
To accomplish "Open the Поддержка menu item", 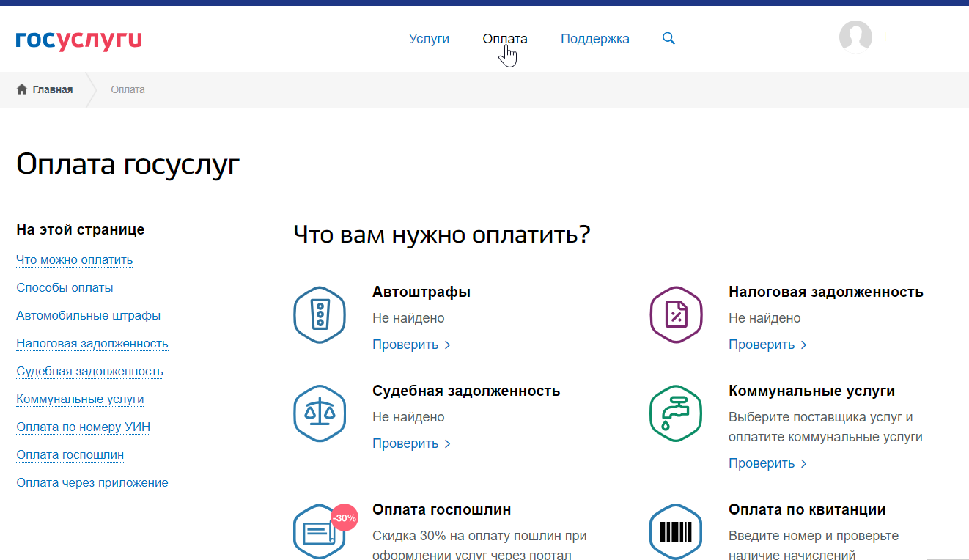I will tap(594, 39).
